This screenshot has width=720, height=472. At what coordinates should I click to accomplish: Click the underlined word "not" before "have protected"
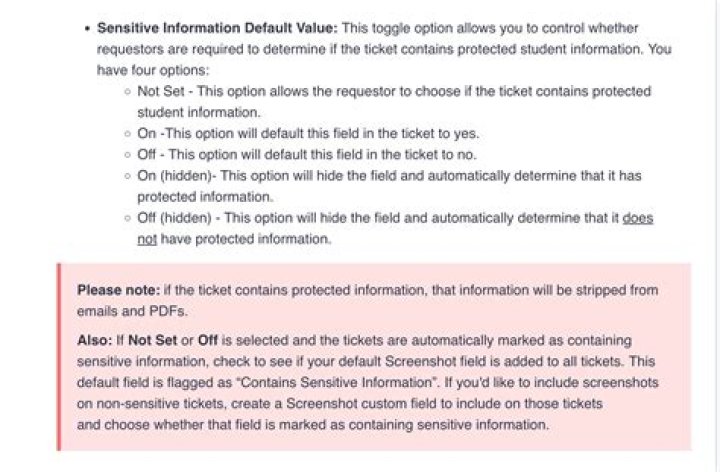[x=147, y=239]
